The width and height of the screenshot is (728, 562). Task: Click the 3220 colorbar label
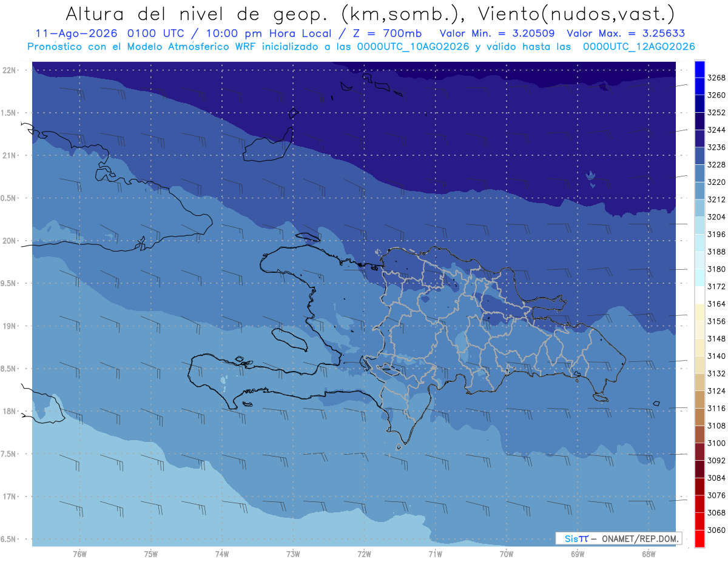(716, 182)
